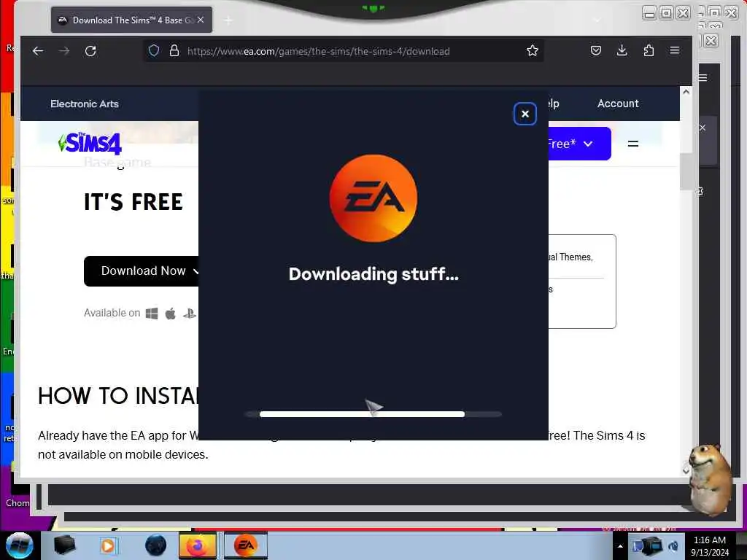Open the black box taskbar icon
This screenshot has width=747, height=560.
pyautogui.click(x=64, y=545)
